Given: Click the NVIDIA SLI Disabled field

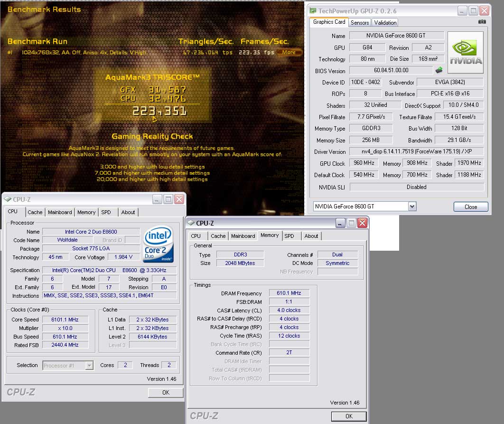Looking at the screenshot, I should tap(417, 187).
